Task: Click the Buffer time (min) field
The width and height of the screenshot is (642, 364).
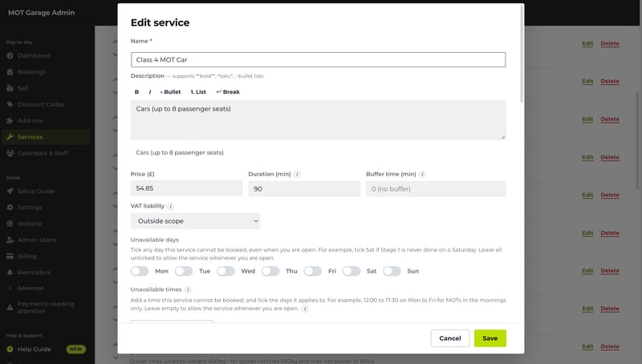Action: [436, 189]
